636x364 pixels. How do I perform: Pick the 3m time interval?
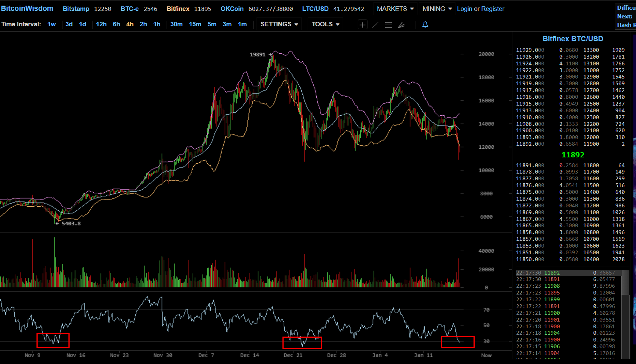pyautogui.click(x=227, y=24)
